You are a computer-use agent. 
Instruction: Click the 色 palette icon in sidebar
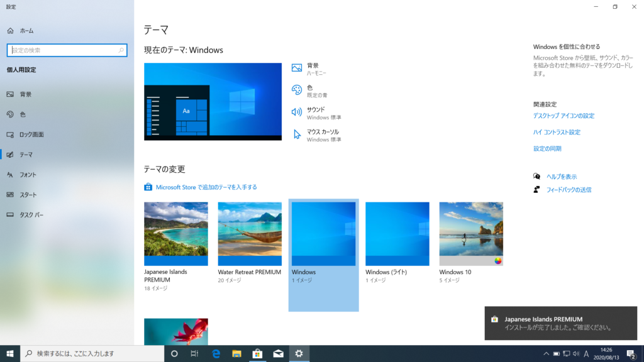[10, 114]
